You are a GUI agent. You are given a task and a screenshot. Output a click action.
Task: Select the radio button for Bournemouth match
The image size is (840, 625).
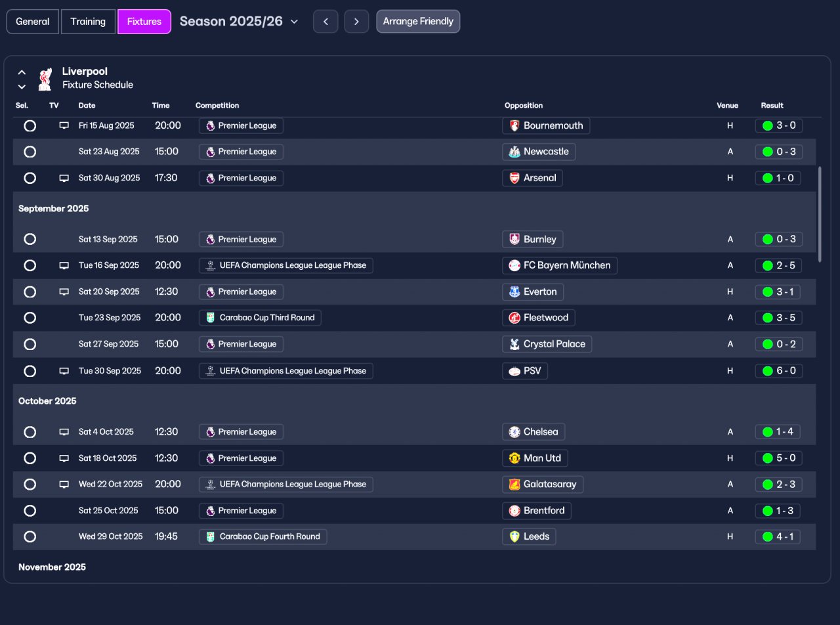click(x=30, y=125)
